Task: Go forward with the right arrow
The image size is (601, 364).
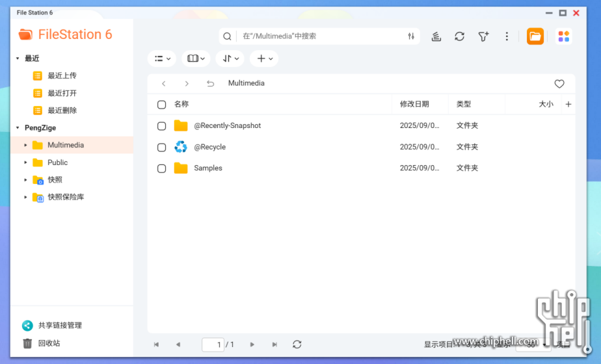Action: pos(187,84)
